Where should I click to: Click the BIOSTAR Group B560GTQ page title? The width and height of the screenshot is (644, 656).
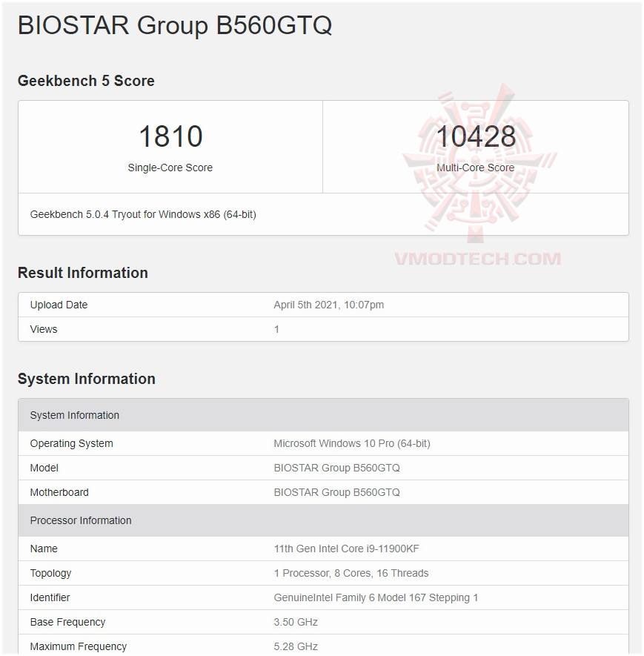click(175, 25)
